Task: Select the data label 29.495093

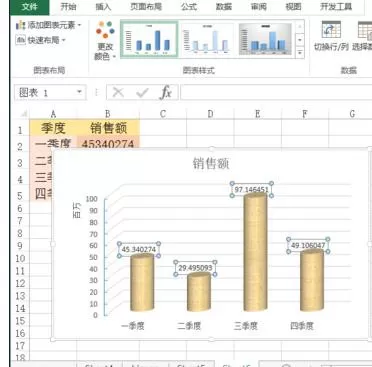Action: pos(195,268)
